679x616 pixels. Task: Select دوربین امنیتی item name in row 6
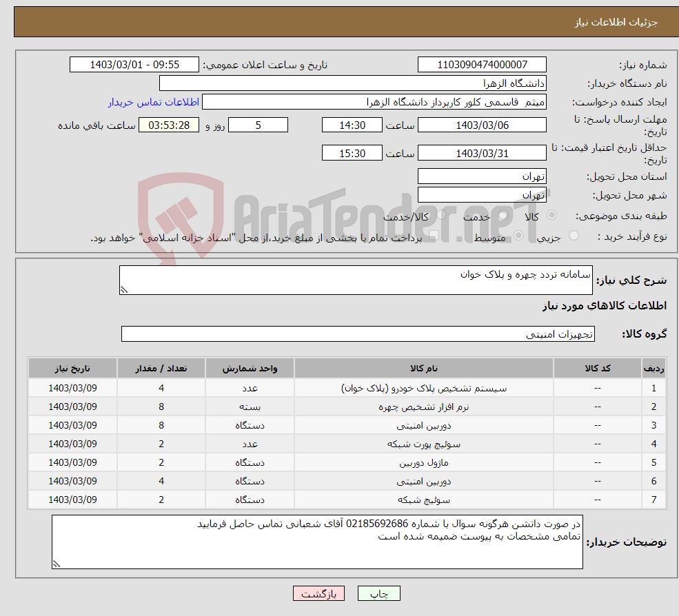coord(424,482)
